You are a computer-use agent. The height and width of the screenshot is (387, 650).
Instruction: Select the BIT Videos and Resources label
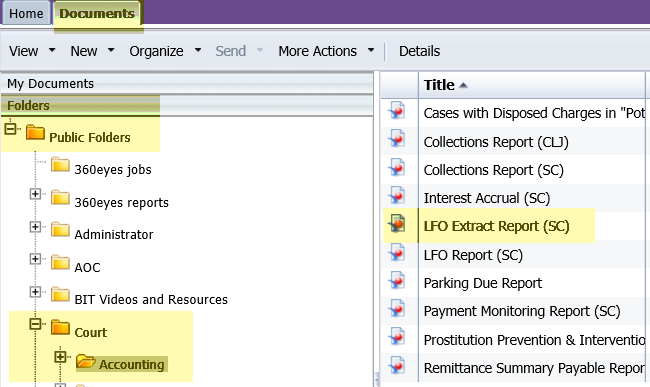[151, 300]
